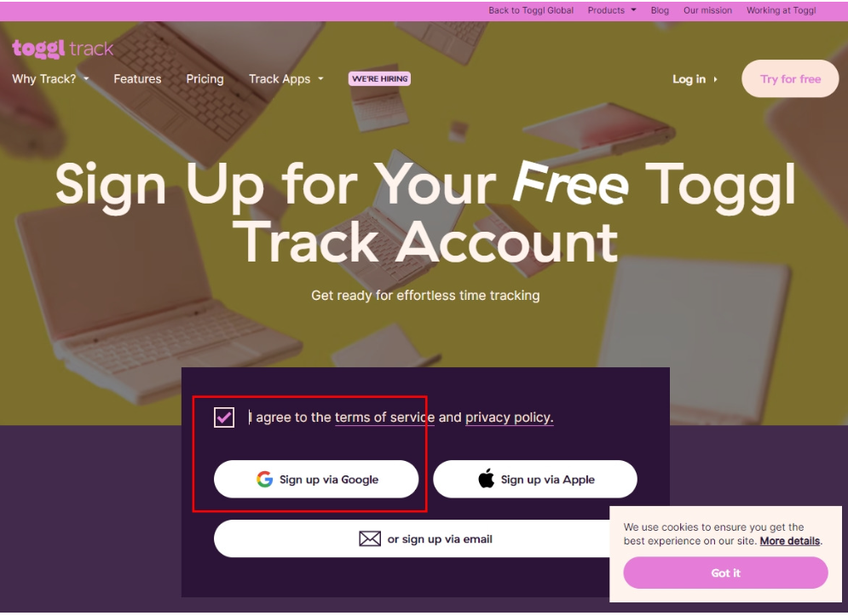This screenshot has width=848, height=616.
Task: Click the Google logo icon
Action: pyautogui.click(x=264, y=479)
